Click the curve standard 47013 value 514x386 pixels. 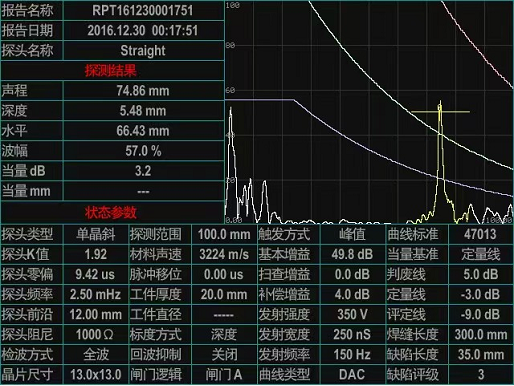point(481,234)
